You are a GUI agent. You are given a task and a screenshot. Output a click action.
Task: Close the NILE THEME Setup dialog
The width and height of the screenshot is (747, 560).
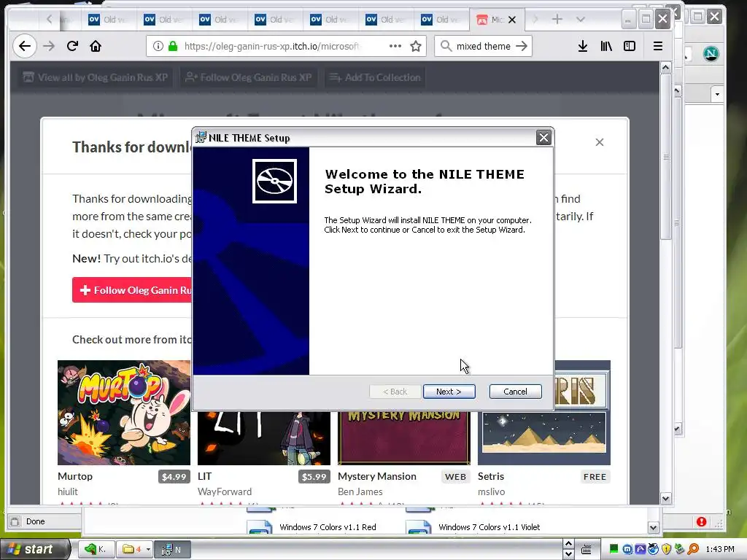(x=543, y=138)
